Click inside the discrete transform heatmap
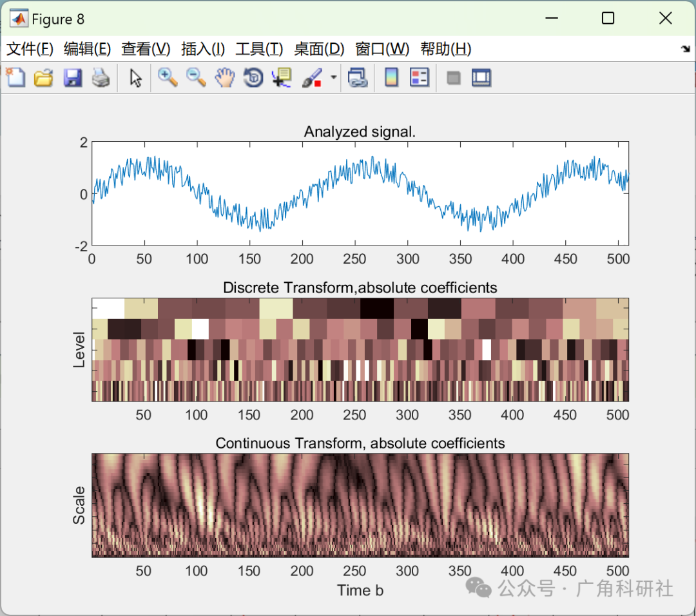The image size is (696, 616). (360, 350)
